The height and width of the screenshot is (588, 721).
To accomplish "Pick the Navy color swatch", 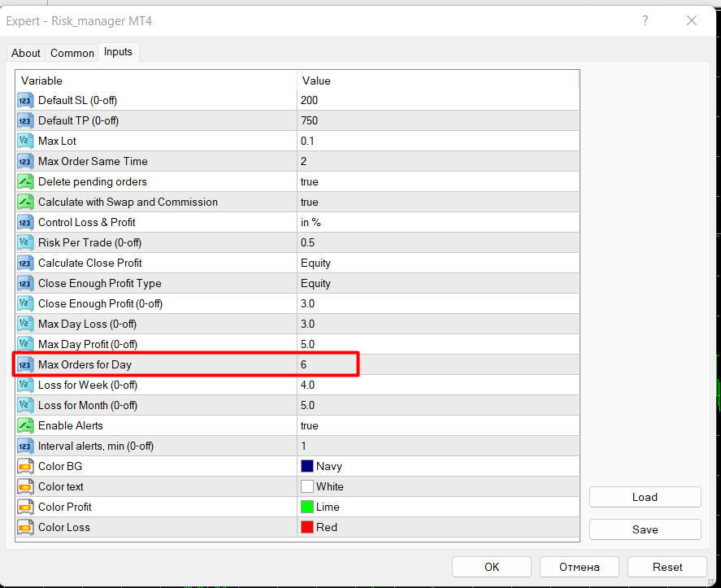I will (307, 466).
